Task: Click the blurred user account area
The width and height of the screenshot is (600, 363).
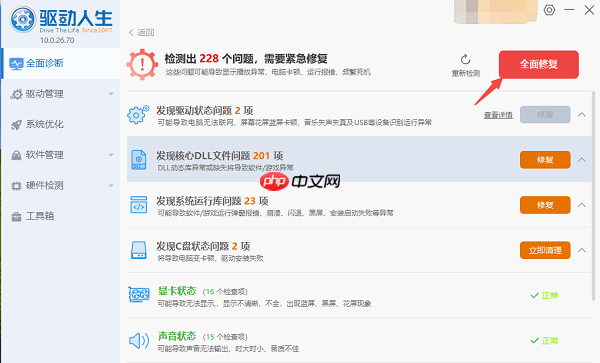Action: tap(496, 11)
